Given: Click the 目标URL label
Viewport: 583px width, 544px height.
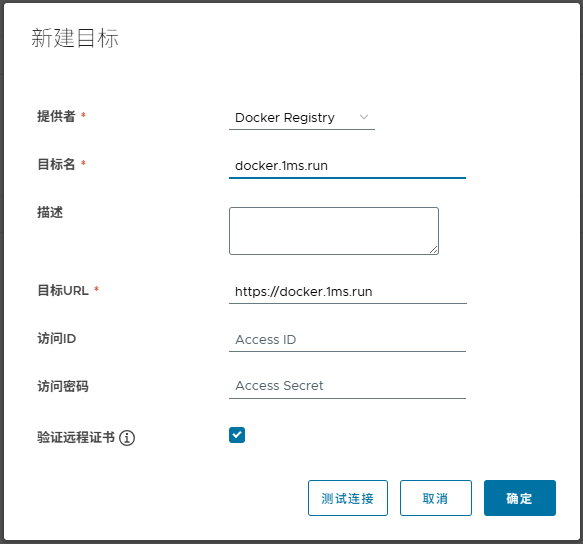Looking at the screenshot, I should 63,290.
